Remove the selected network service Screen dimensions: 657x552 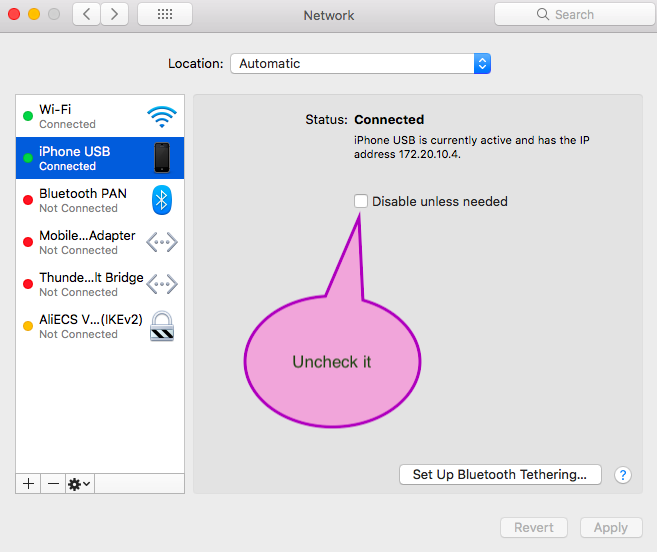point(53,484)
